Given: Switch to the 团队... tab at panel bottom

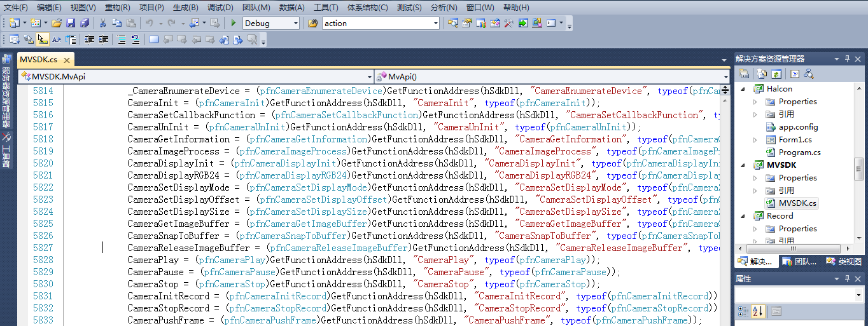Looking at the screenshot, I should click(x=800, y=261).
